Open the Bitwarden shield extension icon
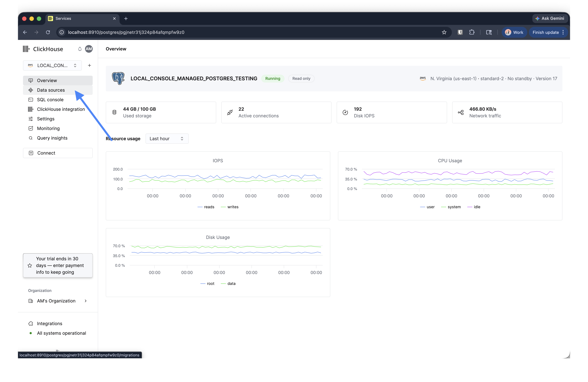This screenshot has height=382, width=588. click(x=460, y=32)
